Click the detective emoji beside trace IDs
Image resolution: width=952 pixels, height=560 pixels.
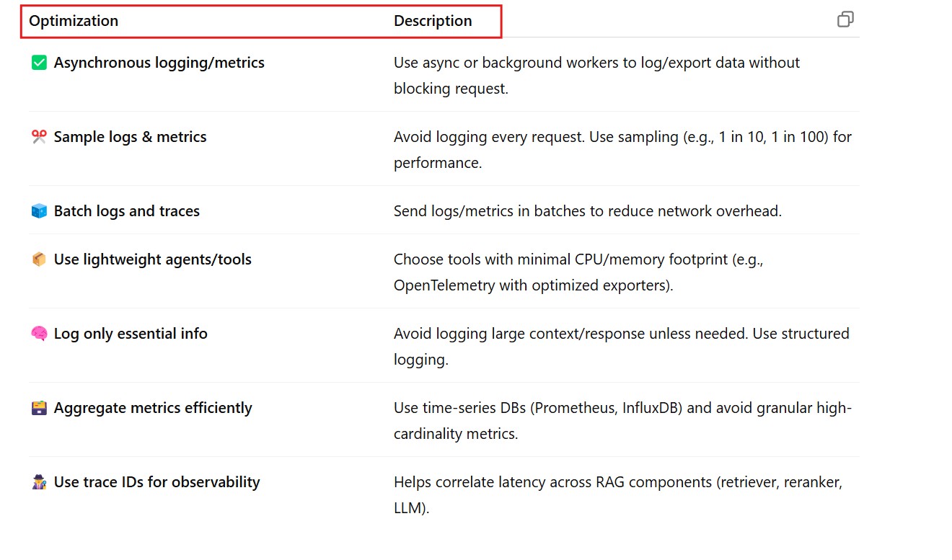39,482
